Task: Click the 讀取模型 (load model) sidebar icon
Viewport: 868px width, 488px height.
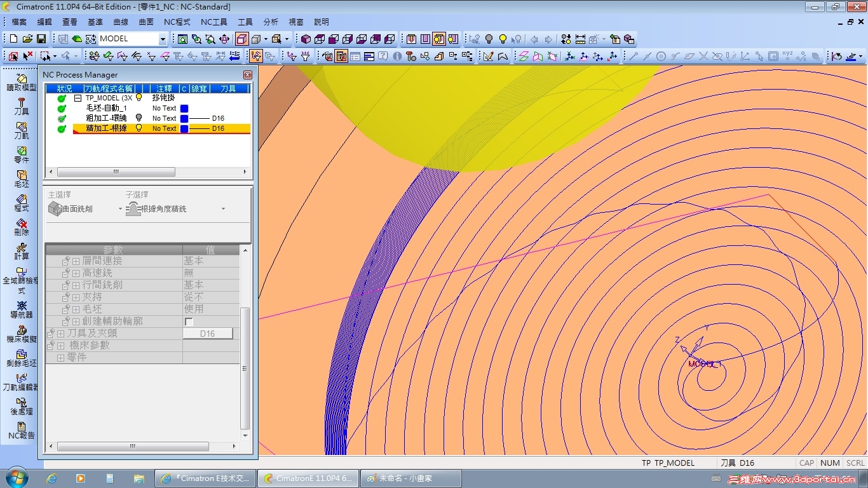Action: tap(22, 81)
